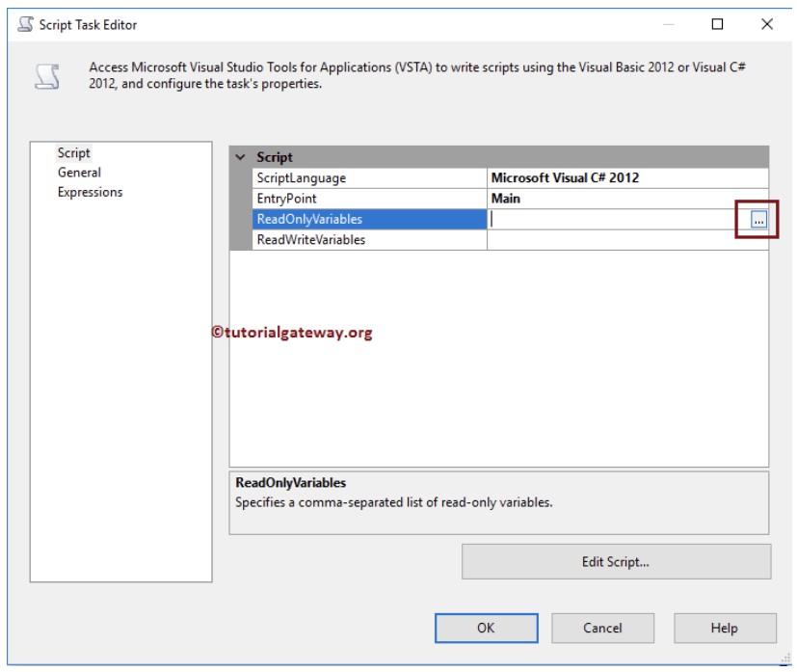Close the Script Task Editor dialog
Image resolution: width=797 pixels, height=672 pixels.
coord(767,24)
